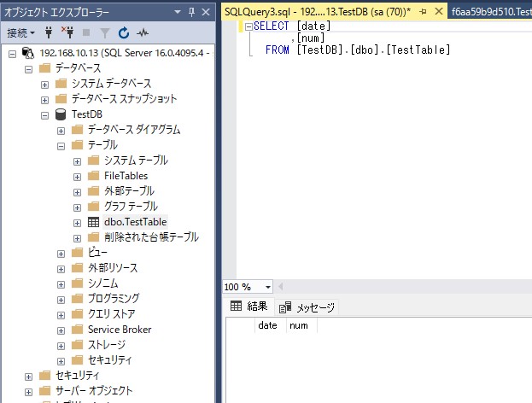Click the 結果 grid tab icon
The image size is (532, 403).
click(236, 306)
